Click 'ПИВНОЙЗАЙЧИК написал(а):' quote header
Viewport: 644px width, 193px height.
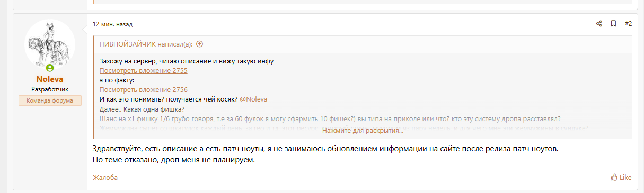(146, 44)
